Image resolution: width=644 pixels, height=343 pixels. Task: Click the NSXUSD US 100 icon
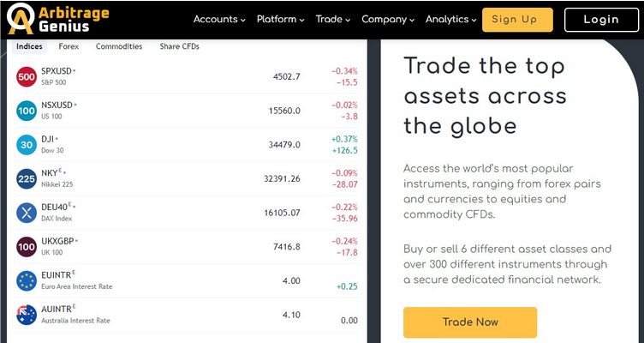click(x=26, y=111)
